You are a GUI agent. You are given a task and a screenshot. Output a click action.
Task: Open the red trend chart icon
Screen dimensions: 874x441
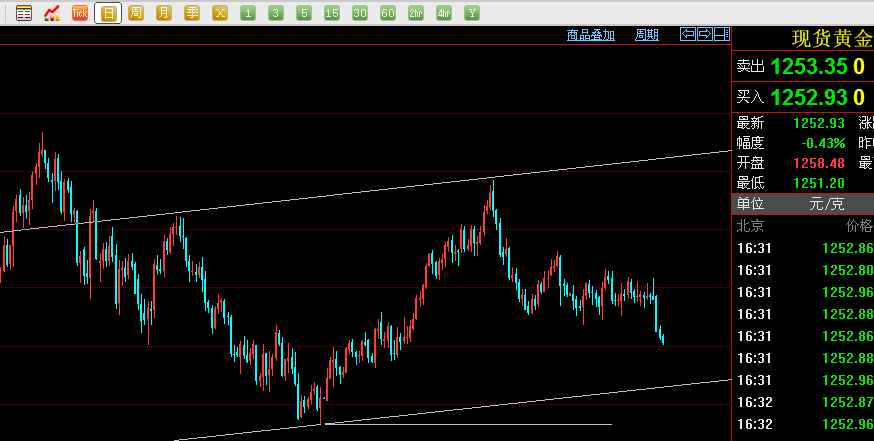[x=52, y=13]
